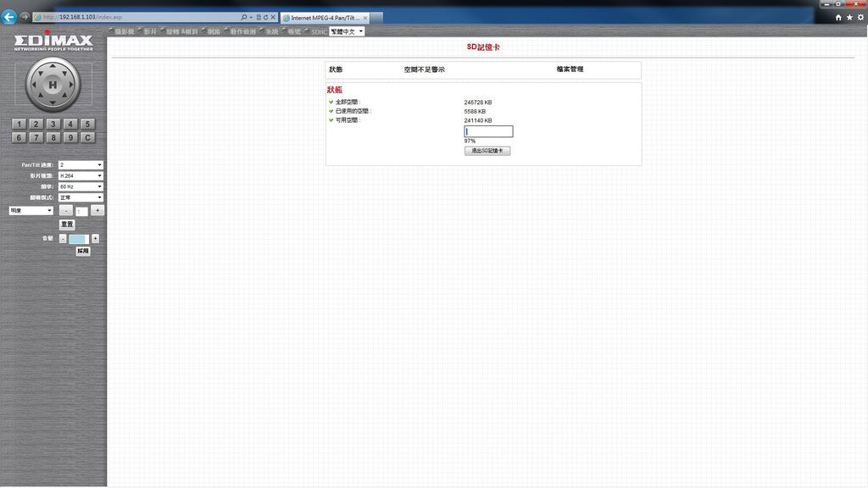Raise volume with the plus button

point(95,238)
